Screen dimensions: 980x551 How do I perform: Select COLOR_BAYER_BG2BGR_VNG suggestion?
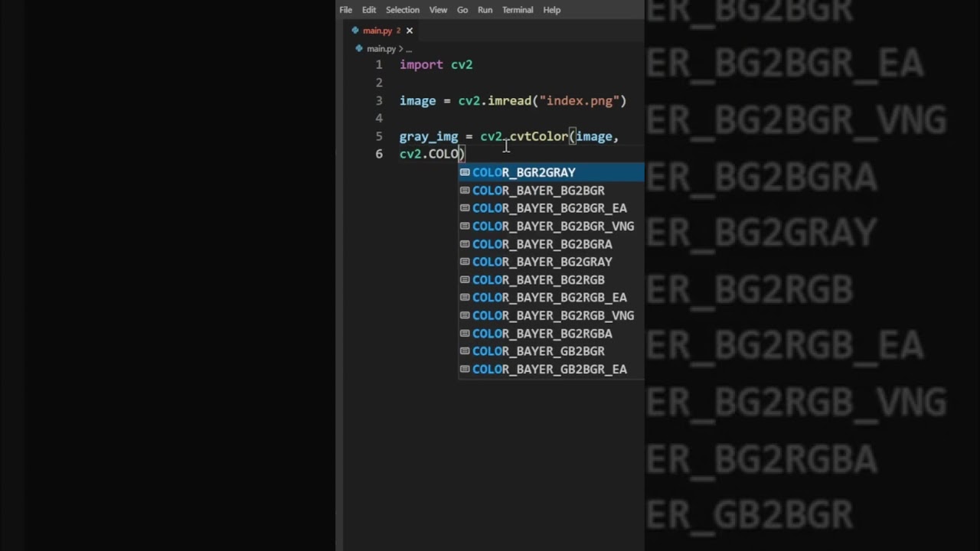(x=551, y=226)
